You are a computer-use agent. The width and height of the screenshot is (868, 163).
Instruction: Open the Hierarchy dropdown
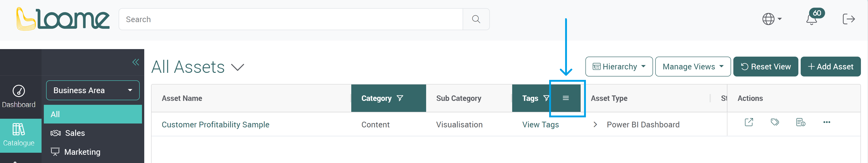pyautogui.click(x=619, y=67)
